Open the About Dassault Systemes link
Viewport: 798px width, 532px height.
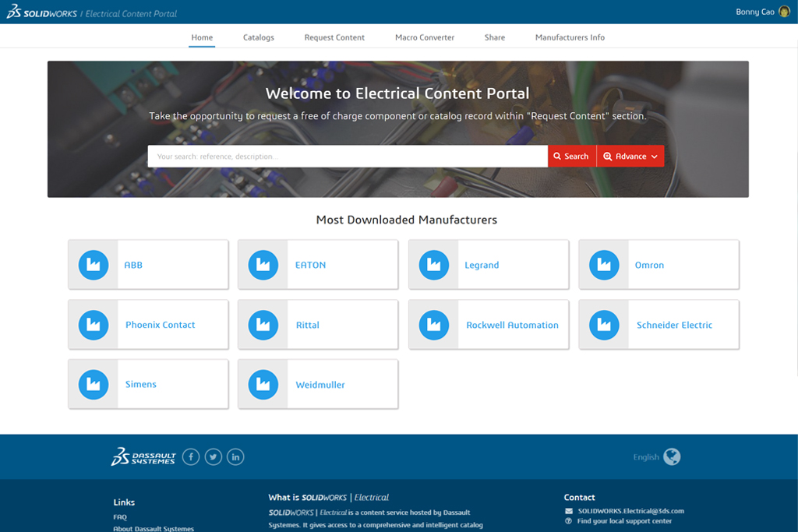coord(154,528)
